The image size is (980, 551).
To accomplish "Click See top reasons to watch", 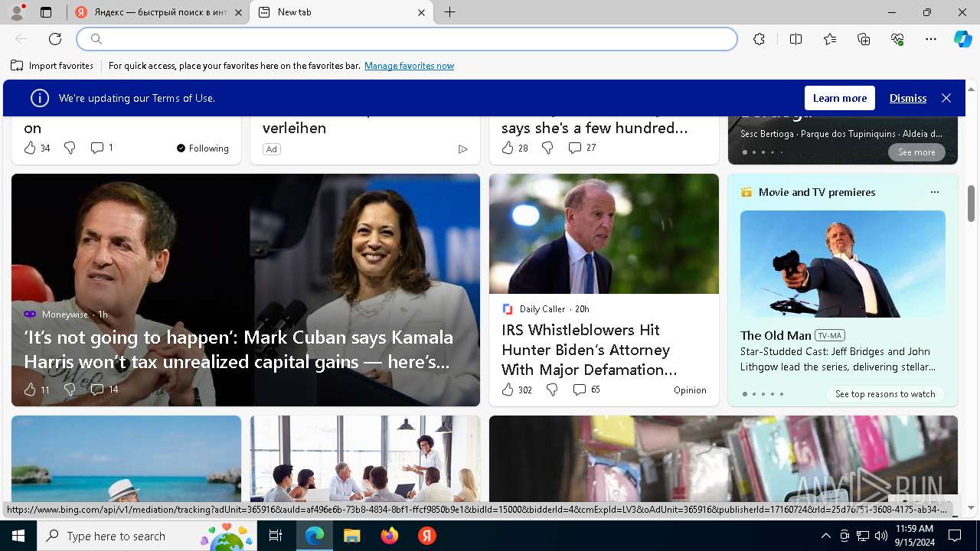I will pyautogui.click(x=885, y=394).
